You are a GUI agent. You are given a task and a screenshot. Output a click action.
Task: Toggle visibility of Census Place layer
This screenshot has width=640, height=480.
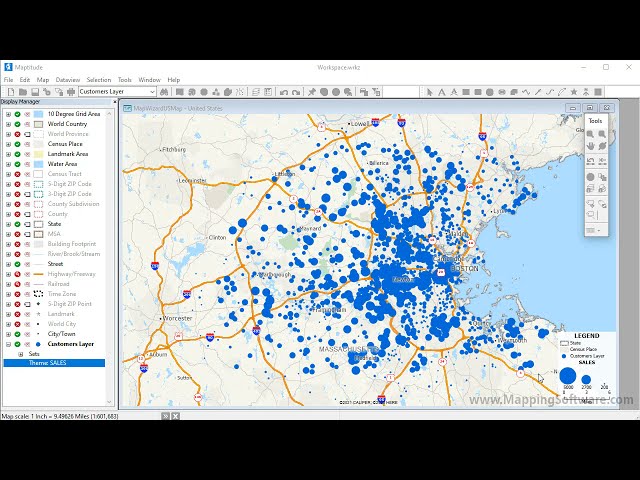tap(18, 144)
